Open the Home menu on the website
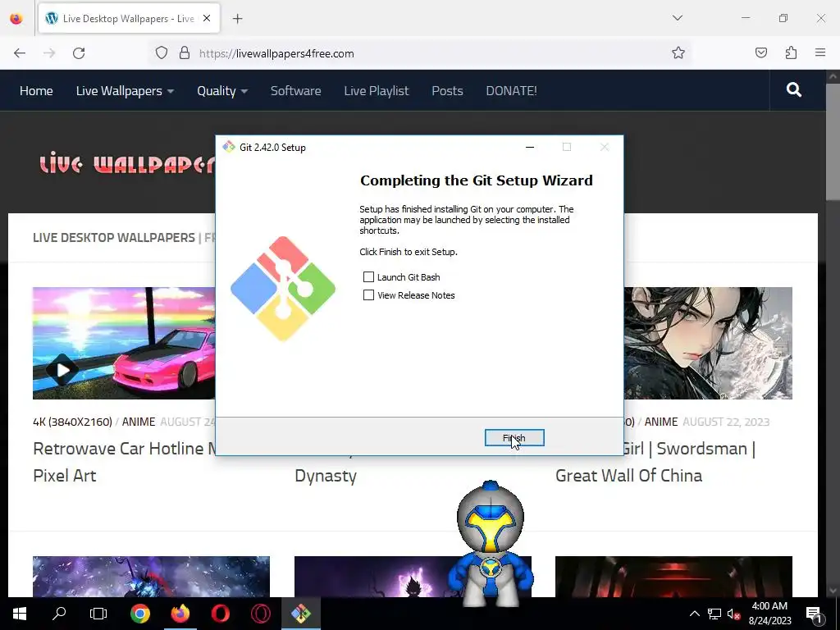The width and height of the screenshot is (840, 630). pos(36,90)
